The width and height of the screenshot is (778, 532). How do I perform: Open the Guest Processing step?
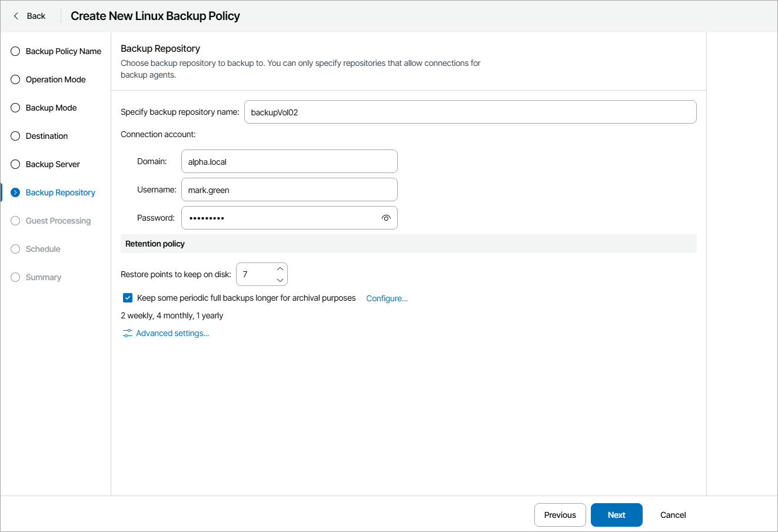[x=58, y=221]
